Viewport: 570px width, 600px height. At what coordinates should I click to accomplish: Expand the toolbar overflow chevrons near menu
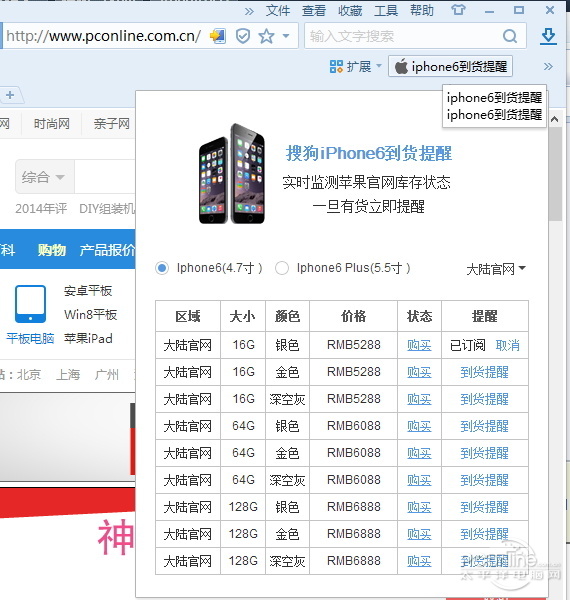click(x=249, y=11)
